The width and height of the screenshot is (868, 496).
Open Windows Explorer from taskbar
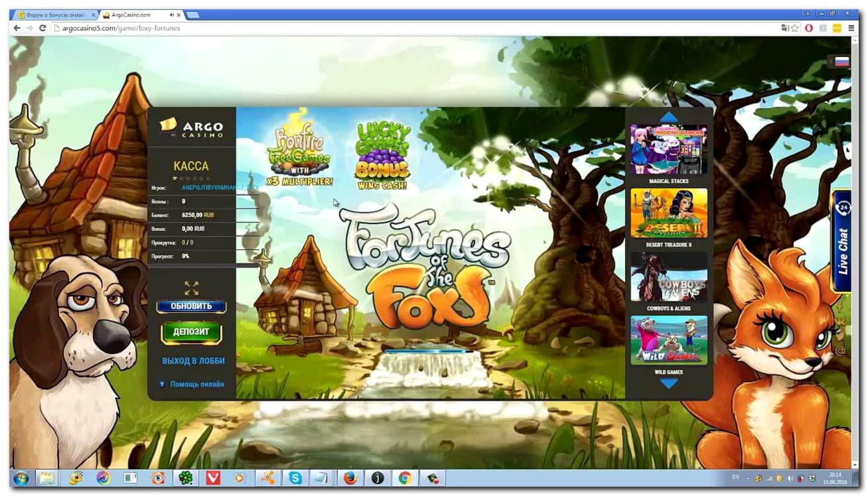[46, 477]
